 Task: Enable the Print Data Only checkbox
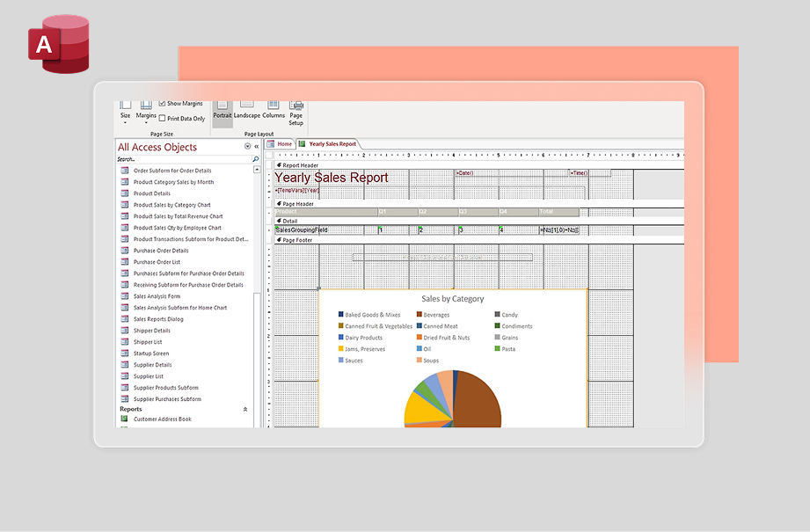click(x=162, y=118)
